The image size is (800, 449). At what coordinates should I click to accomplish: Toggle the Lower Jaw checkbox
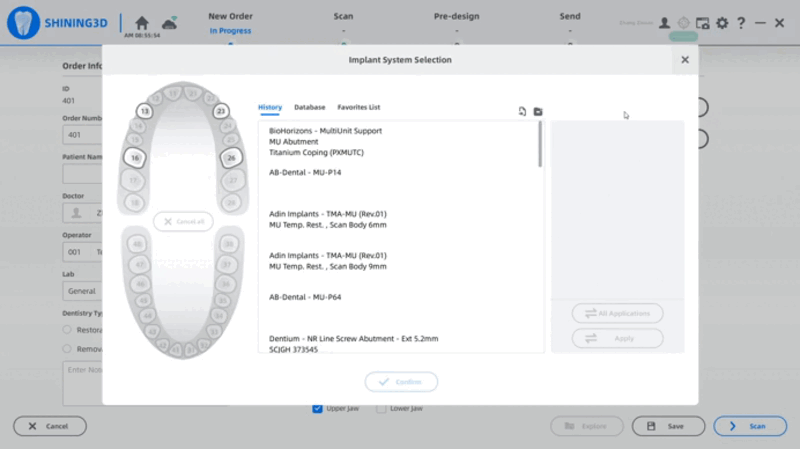point(381,408)
